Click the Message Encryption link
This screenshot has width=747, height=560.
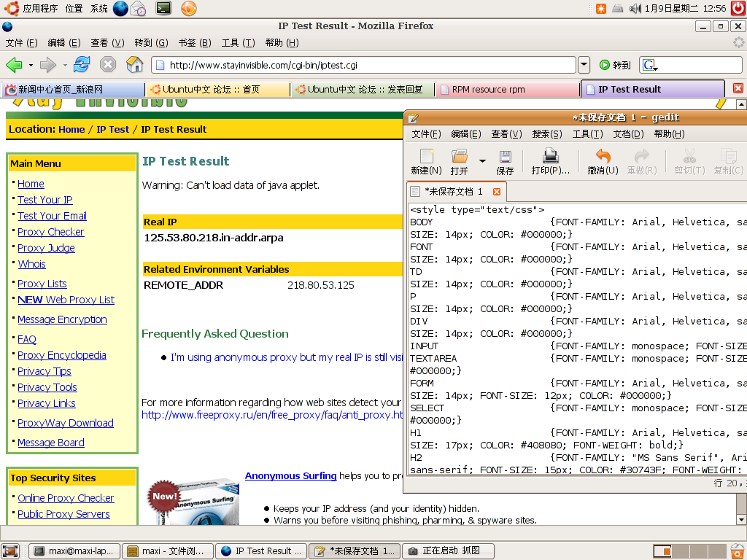pyautogui.click(x=63, y=319)
